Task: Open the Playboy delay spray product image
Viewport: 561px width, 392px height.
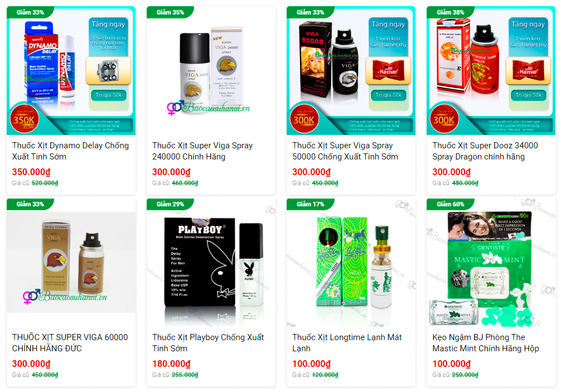Action: [x=211, y=262]
